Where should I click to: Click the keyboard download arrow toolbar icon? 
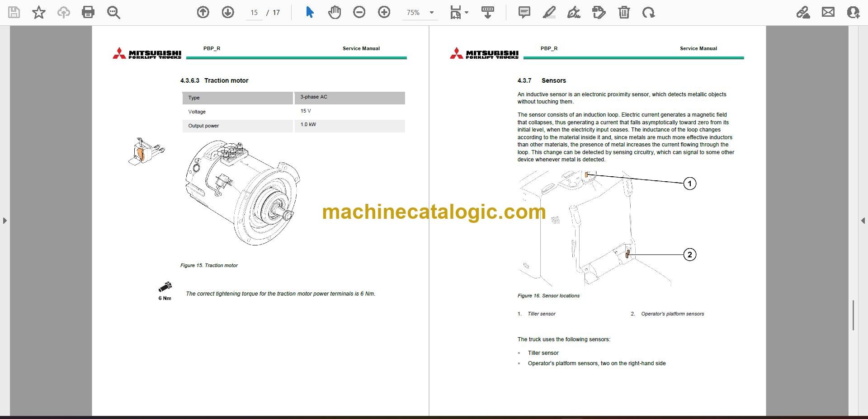tap(488, 12)
